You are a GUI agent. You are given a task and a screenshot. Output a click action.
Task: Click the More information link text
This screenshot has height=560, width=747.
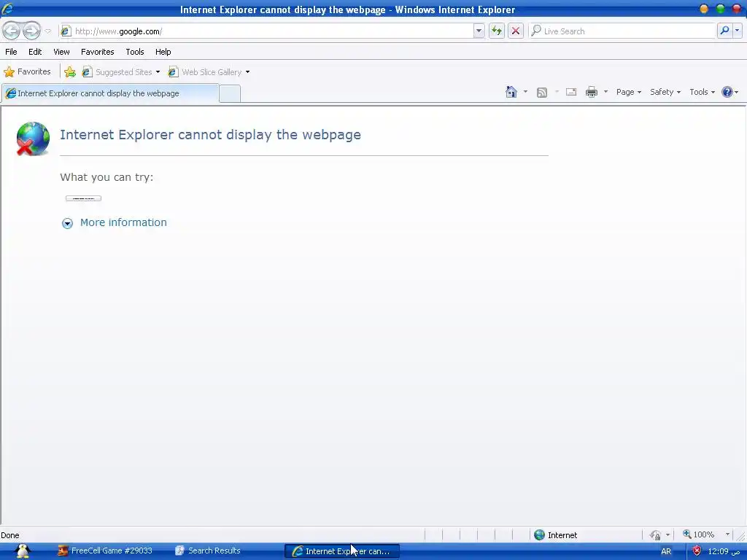pyautogui.click(x=123, y=222)
